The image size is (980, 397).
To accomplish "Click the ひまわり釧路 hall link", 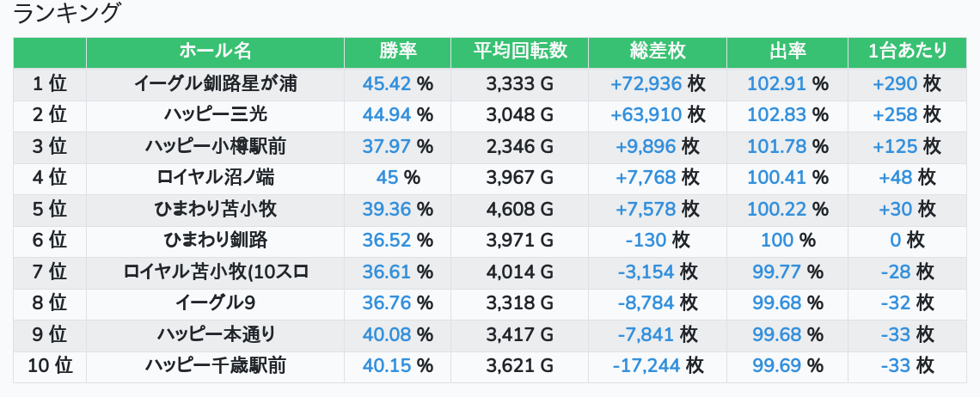I will 215,241.
